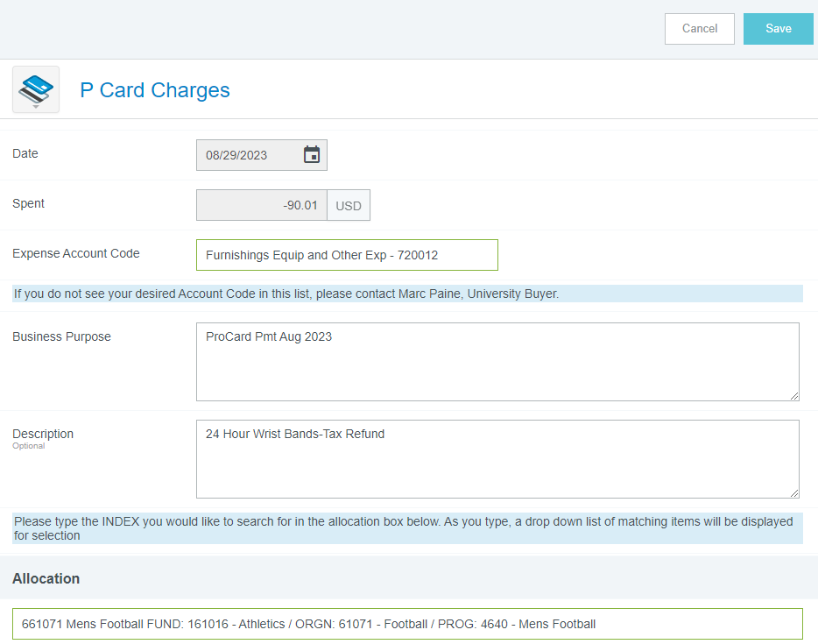Click the Spent amount field showing -90.01
Screen dimensions: 818x644
click(x=261, y=206)
